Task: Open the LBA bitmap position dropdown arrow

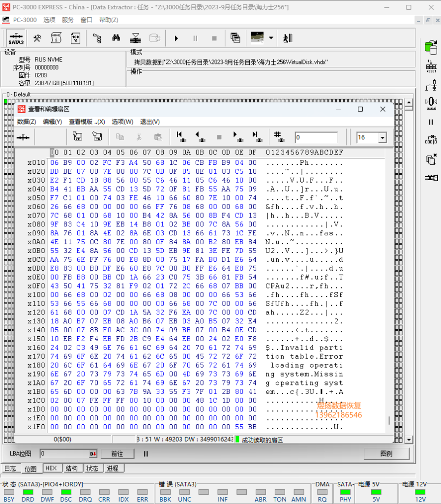Action: [x=93, y=454]
